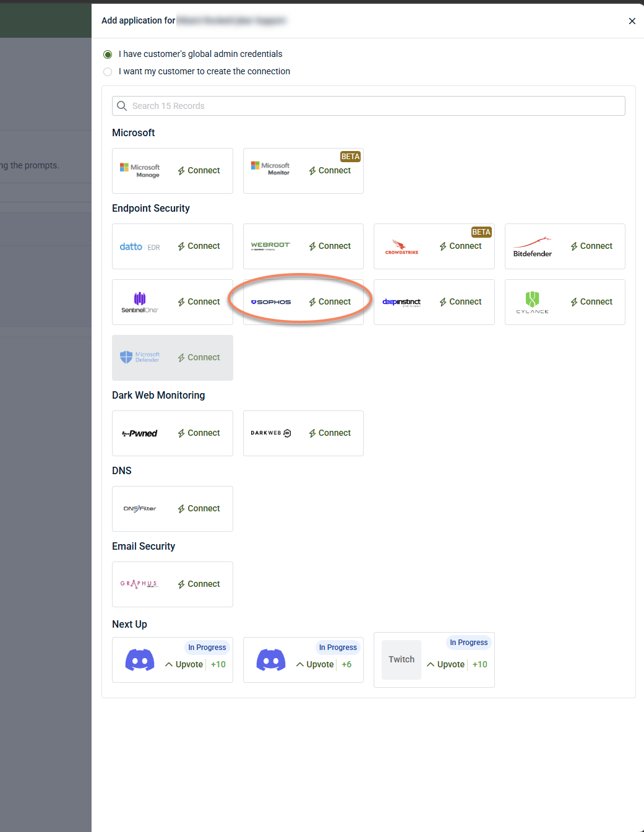Connect Cylance
This screenshot has width=644, height=832.
coord(591,302)
